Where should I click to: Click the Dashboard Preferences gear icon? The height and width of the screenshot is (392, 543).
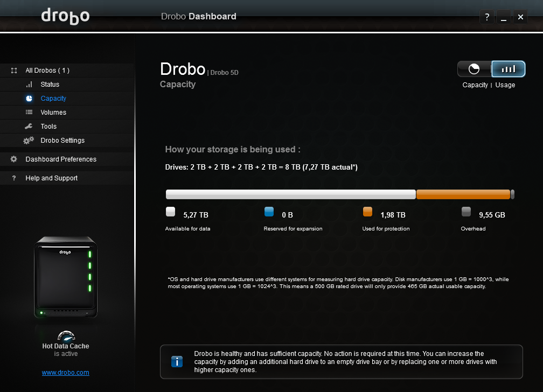14,159
